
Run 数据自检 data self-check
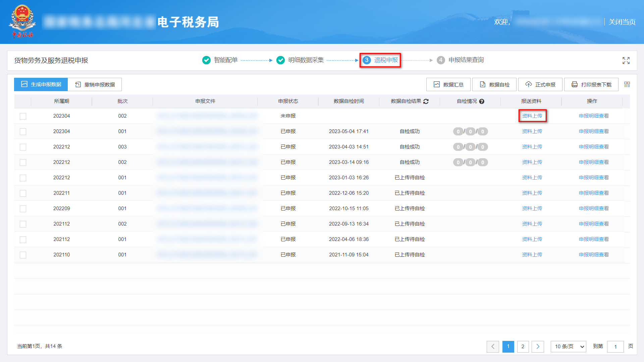tap(494, 84)
